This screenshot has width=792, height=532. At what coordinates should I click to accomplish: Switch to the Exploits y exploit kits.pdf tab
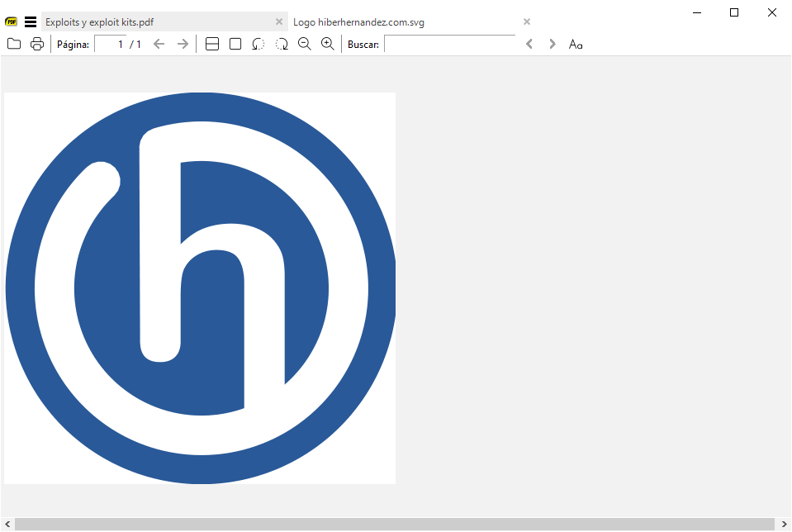164,21
